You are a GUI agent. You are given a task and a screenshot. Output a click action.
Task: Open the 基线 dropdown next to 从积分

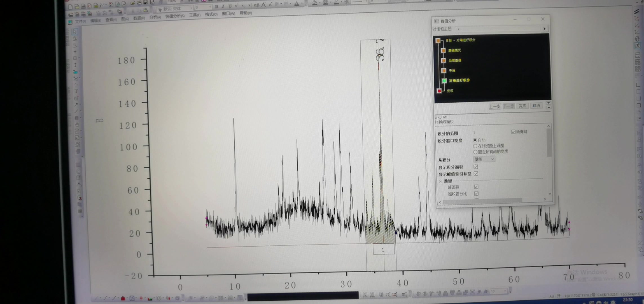(x=493, y=159)
